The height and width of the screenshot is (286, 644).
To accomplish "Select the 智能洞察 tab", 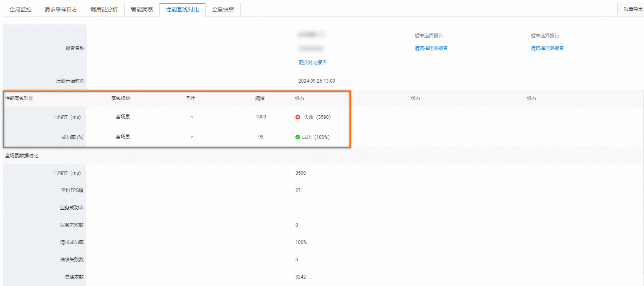I will coord(142,9).
